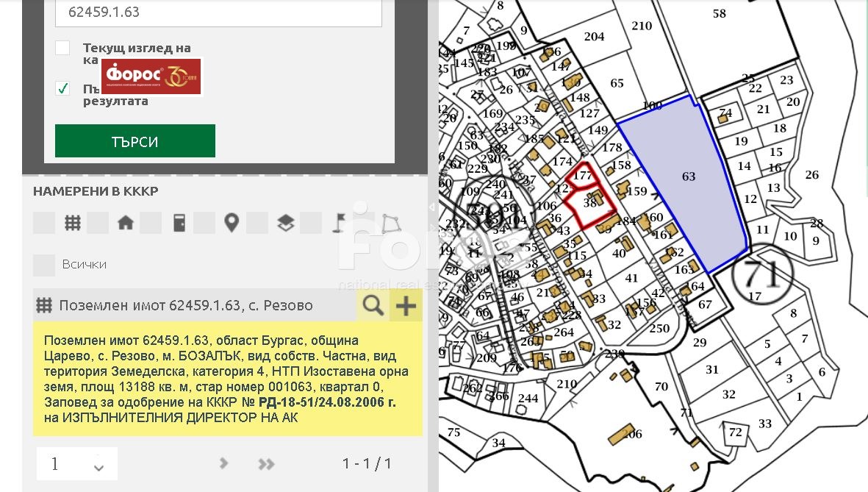
Task: Click the plus icon beside search result
Action: (406, 305)
